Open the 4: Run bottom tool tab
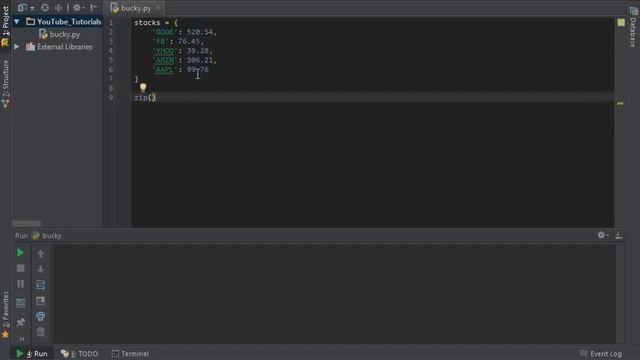The width and height of the screenshot is (640, 360). [32, 354]
